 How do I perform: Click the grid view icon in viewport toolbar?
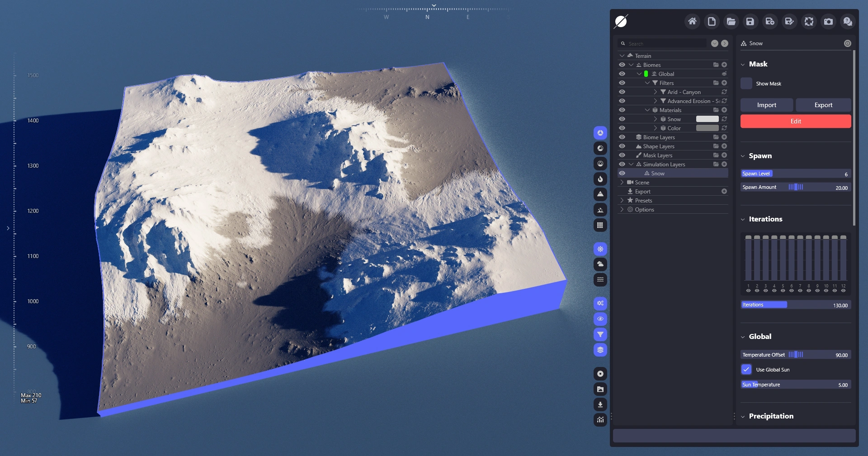pyautogui.click(x=600, y=225)
